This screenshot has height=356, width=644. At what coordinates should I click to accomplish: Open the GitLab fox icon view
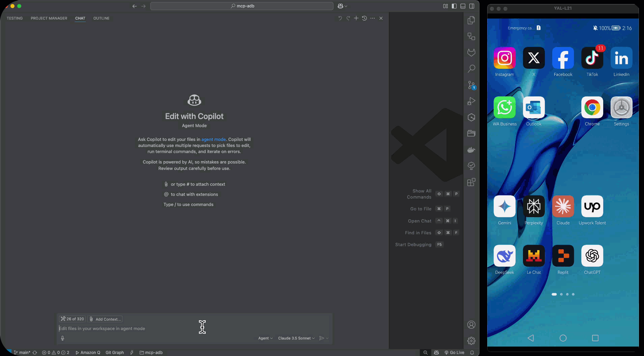pyautogui.click(x=471, y=53)
